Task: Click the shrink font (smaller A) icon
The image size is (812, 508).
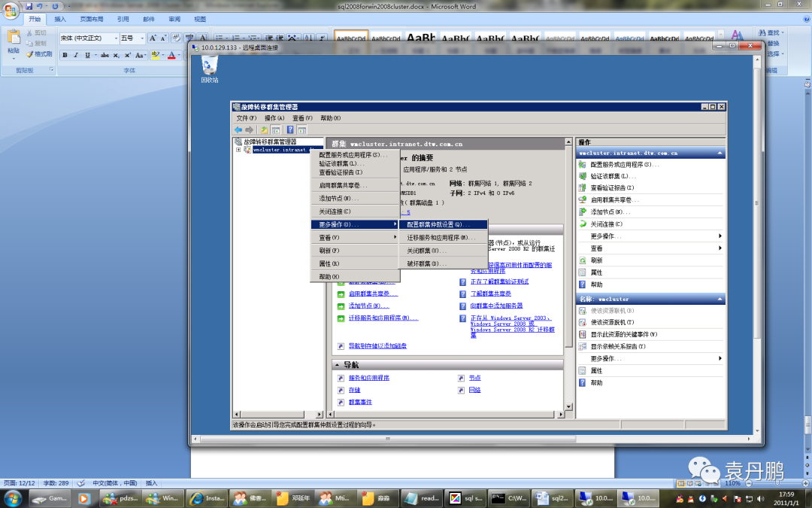Action: click(x=163, y=38)
